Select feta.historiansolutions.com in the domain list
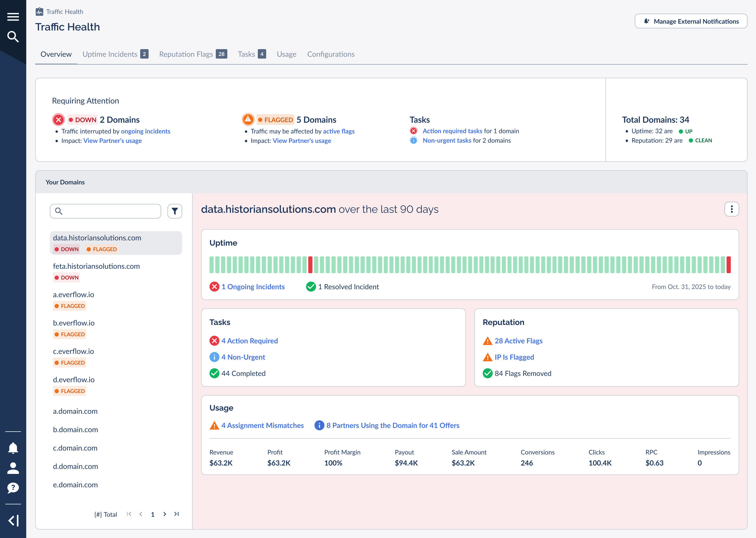Viewport: 756px width, 538px height. (x=116, y=271)
